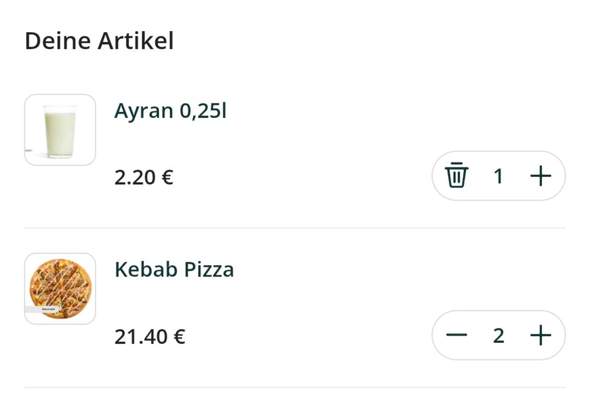Add one more Kebab Pizza with plus
590x399 pixels.
[541, 335]
